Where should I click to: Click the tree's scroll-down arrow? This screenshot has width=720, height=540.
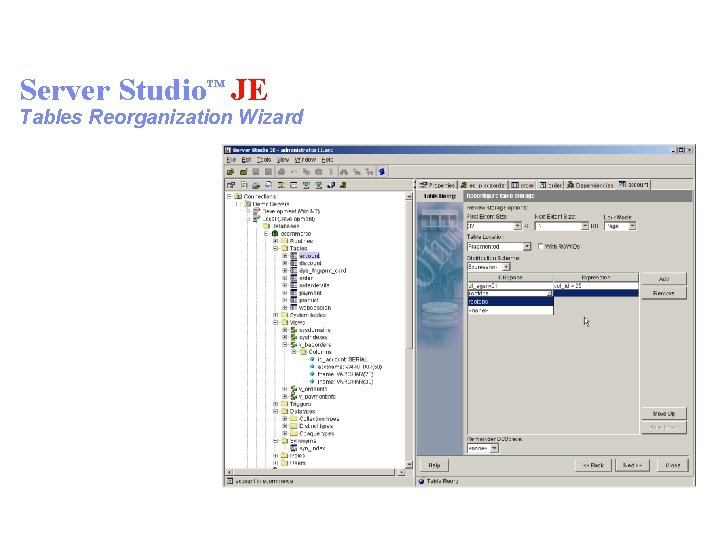click(x=409, y=465)
